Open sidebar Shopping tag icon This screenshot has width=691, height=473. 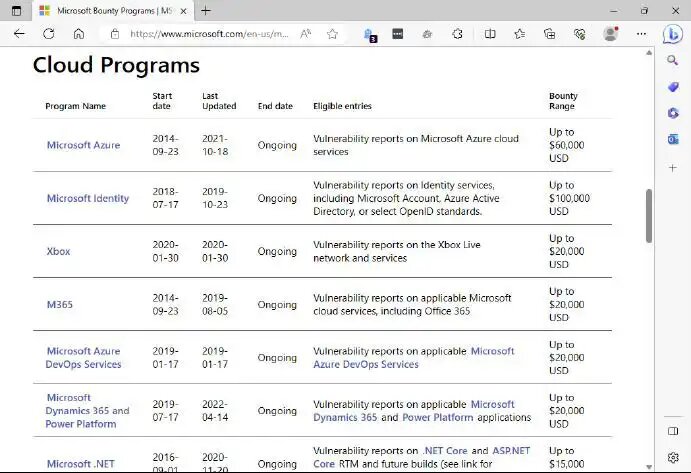[x=672, y=87]
